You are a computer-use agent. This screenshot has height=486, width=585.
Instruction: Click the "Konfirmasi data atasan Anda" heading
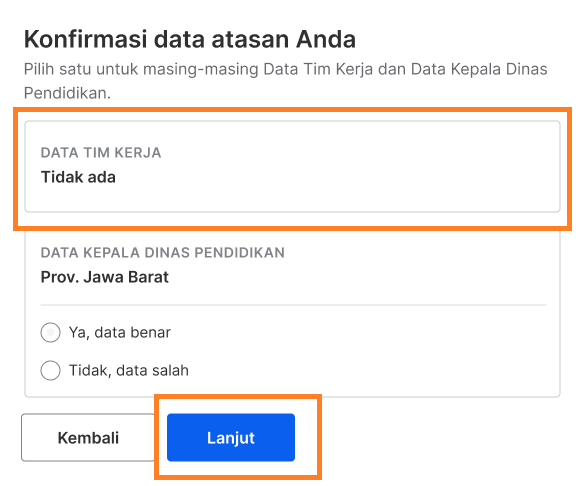pos(190,39)
